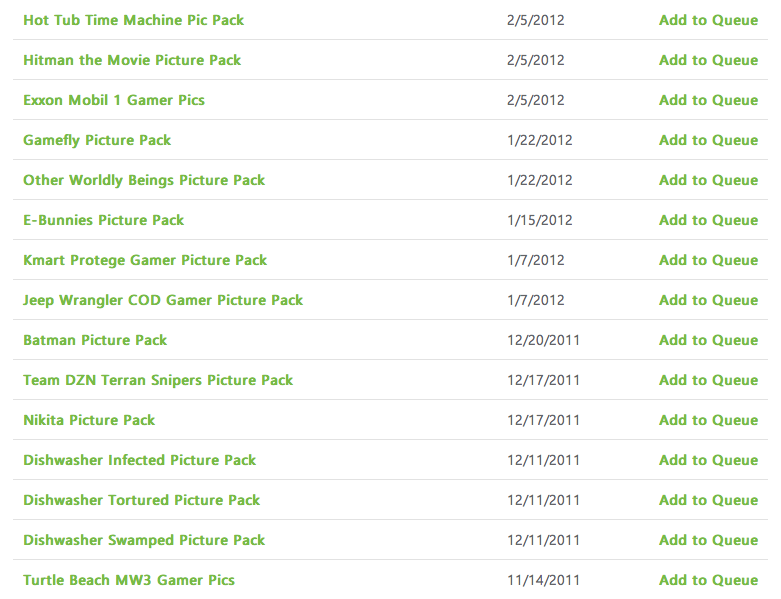Add Batman Picture Pack to queue
781x599 pixels.
pos(708,340)
